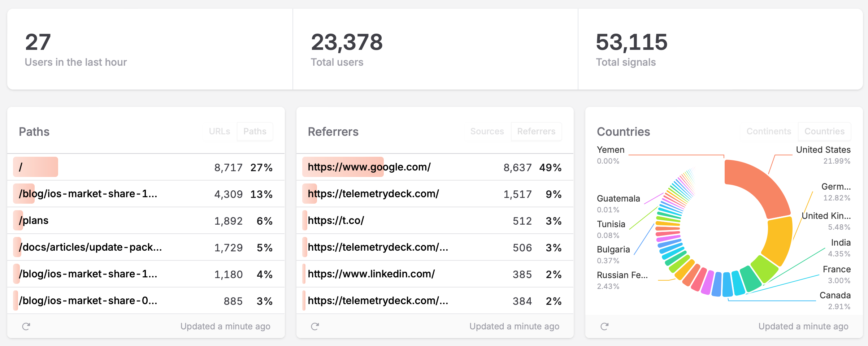Select the Countries segment toggle
Image resolution: width=868 pixels, height=346 pixels.
824,131
